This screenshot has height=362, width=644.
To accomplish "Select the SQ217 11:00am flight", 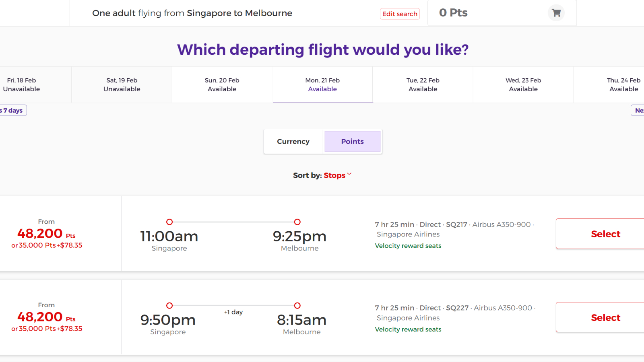I will point(600,234).
